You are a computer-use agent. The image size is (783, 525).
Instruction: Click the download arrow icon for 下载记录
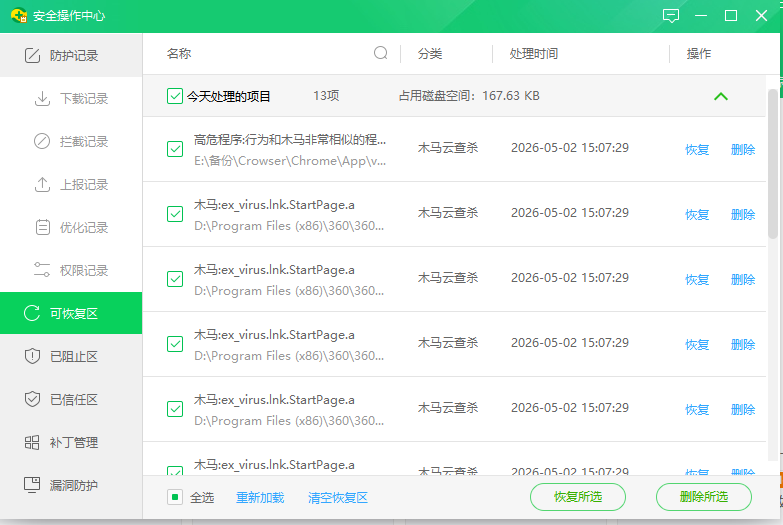(x=42, y=98)
